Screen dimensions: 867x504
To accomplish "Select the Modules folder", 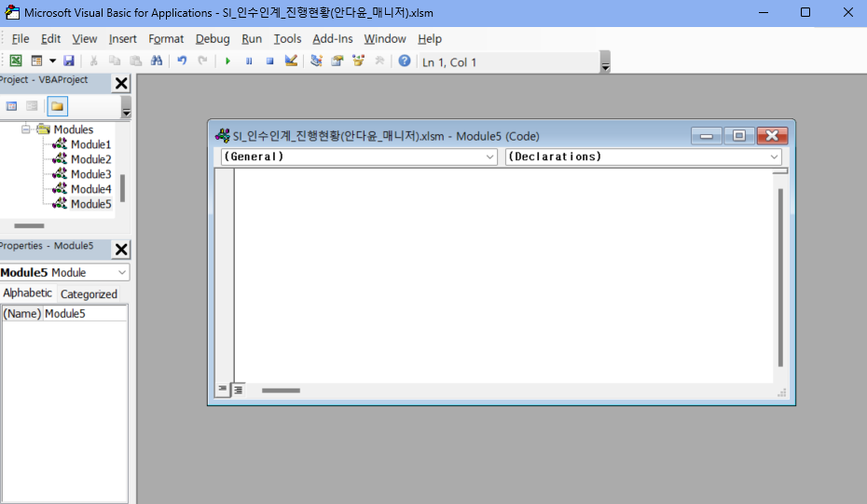I will point(73,129).
